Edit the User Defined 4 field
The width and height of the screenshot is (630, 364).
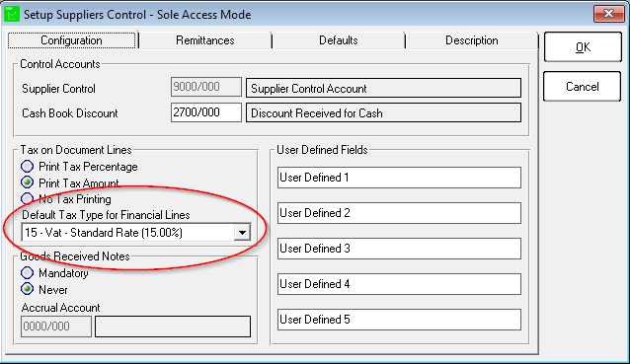[399, 284]
